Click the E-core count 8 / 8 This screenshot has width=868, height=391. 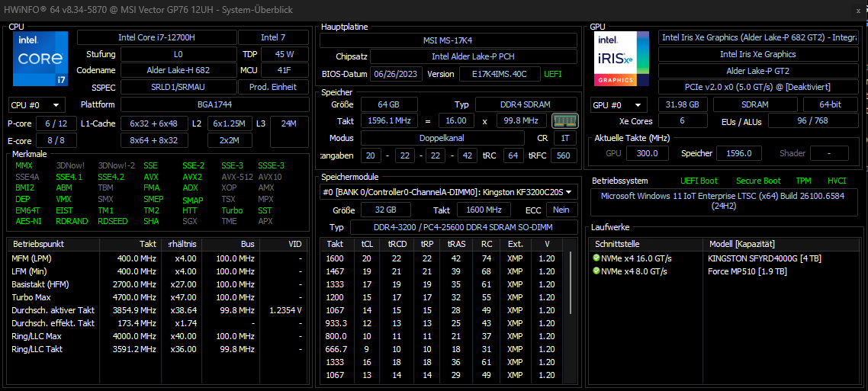pyautogui.click(x=56, y=140)
